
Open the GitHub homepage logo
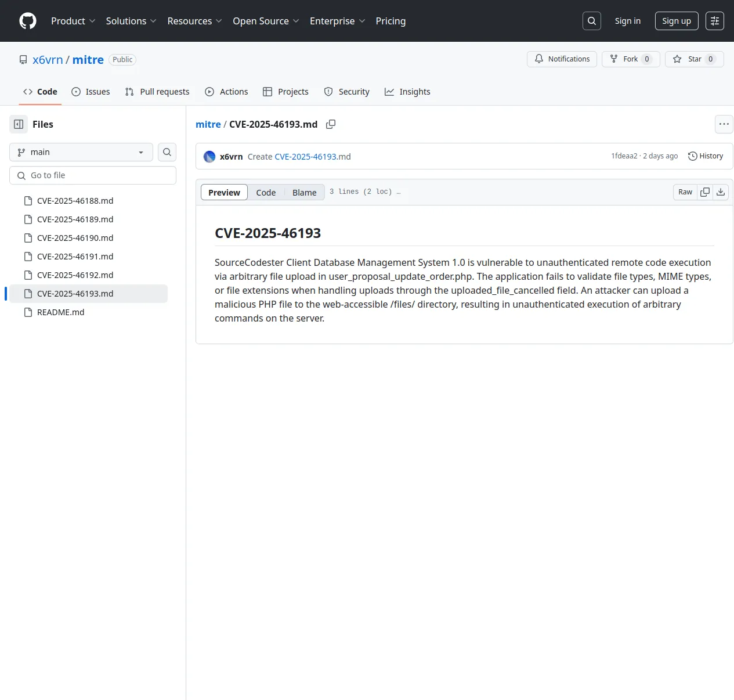coord(28,21)
